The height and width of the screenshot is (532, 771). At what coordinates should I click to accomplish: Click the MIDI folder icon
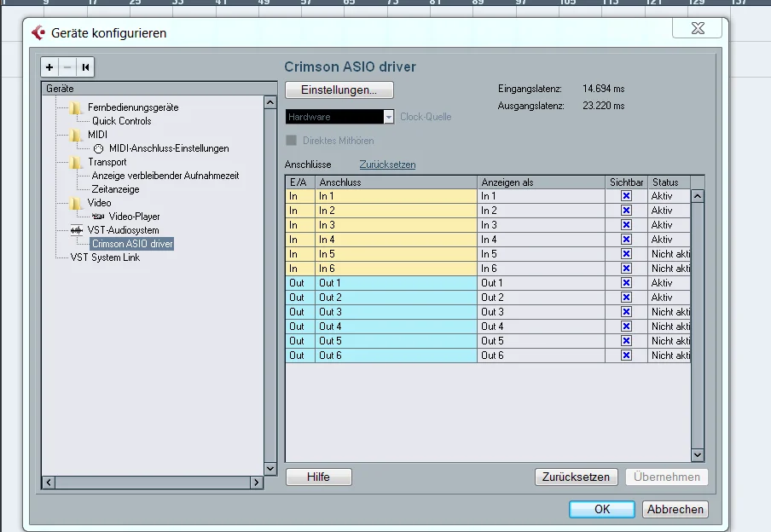(x=77, y=135)
